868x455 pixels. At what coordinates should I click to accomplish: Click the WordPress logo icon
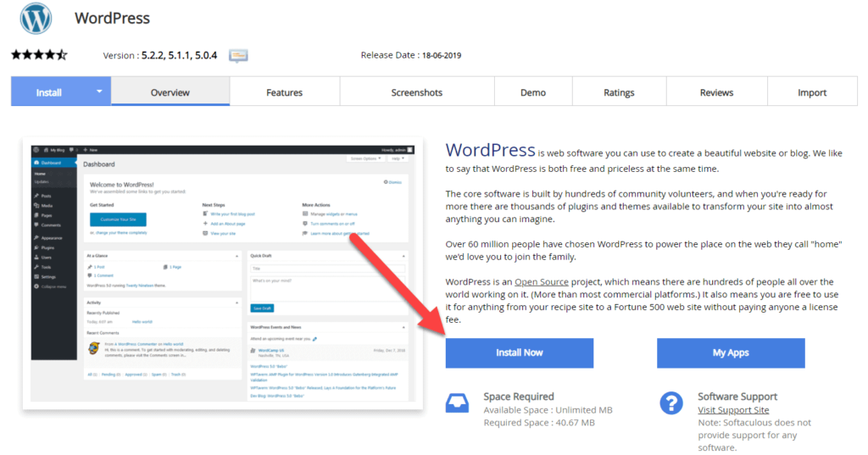click(36, 18)
